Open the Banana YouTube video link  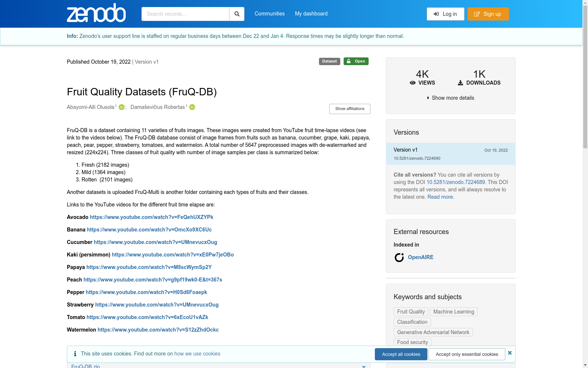pyautogui.click(x=149, y=230)
